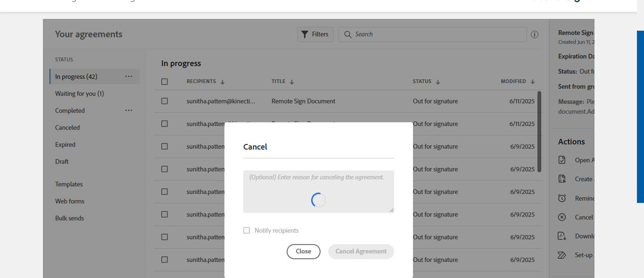Select checkbox for first Remote Sign Document row
This screenshot has height=278, width=644.
[x=165, y=101]
